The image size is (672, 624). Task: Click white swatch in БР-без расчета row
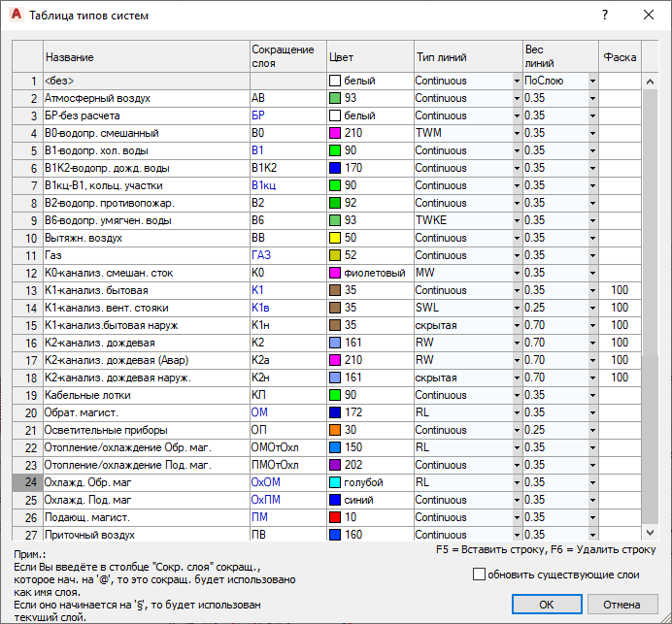335,115
